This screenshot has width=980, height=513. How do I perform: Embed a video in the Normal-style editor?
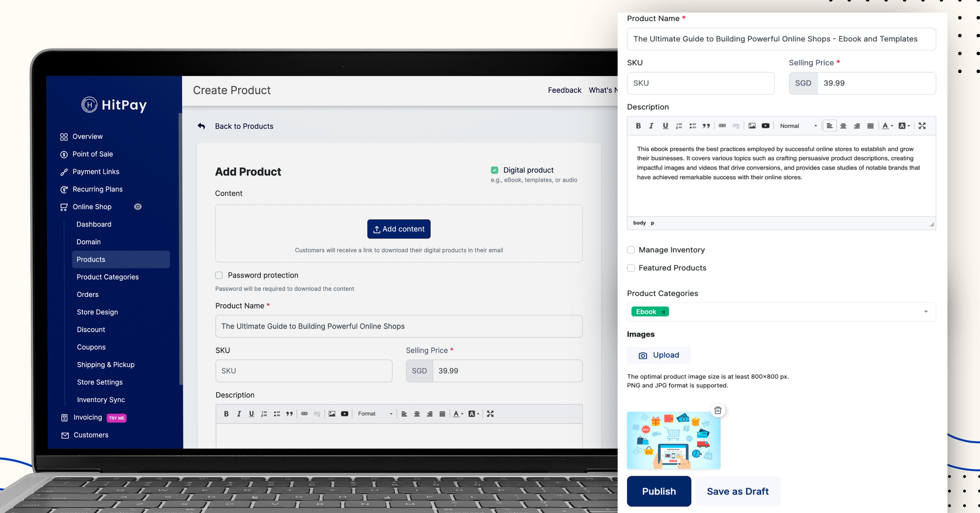click(x=765, y=126)
